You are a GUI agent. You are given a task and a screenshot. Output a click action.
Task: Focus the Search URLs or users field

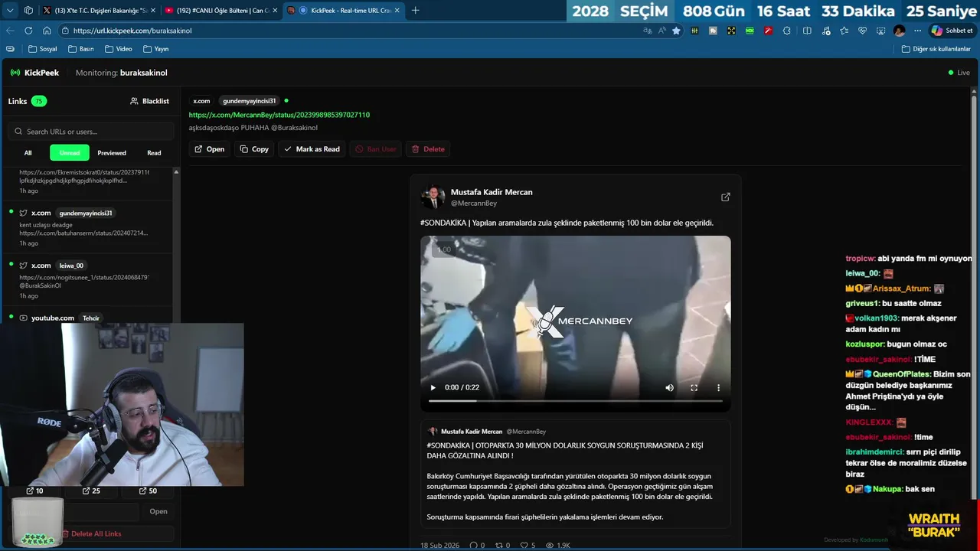pos(91,132)
